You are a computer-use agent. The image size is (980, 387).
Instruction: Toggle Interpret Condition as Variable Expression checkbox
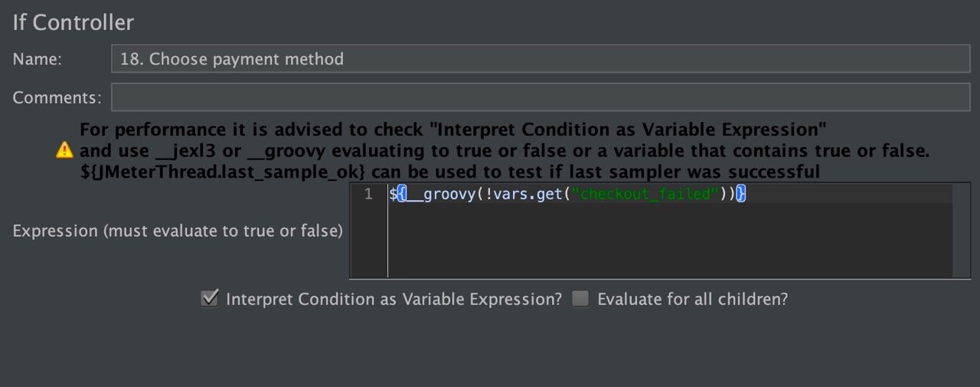click(209, 298)
